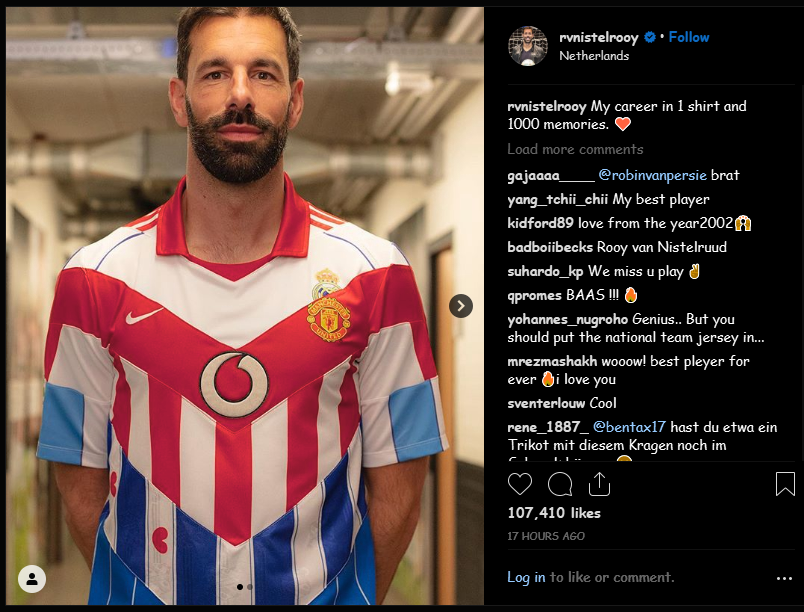Open the Netherlands location link
The image size is (804, 612).
pos(594,56)
